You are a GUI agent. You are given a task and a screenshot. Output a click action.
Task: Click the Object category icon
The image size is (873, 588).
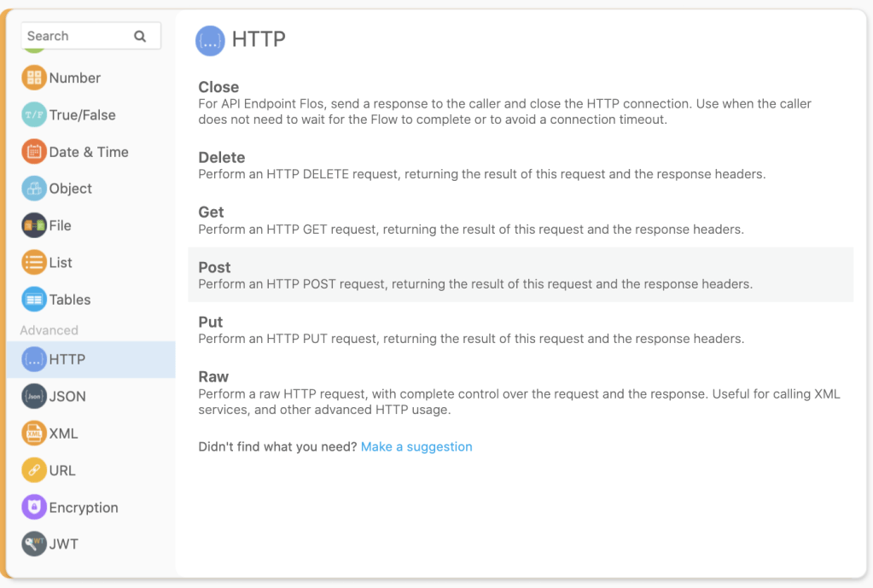pyautogui.click(x=34, y=189)
